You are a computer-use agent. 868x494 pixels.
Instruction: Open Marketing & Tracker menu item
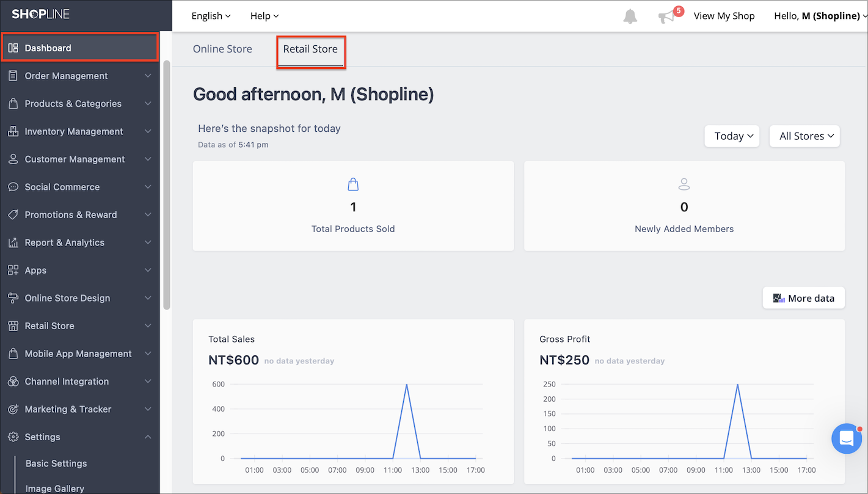click(79, 409)
